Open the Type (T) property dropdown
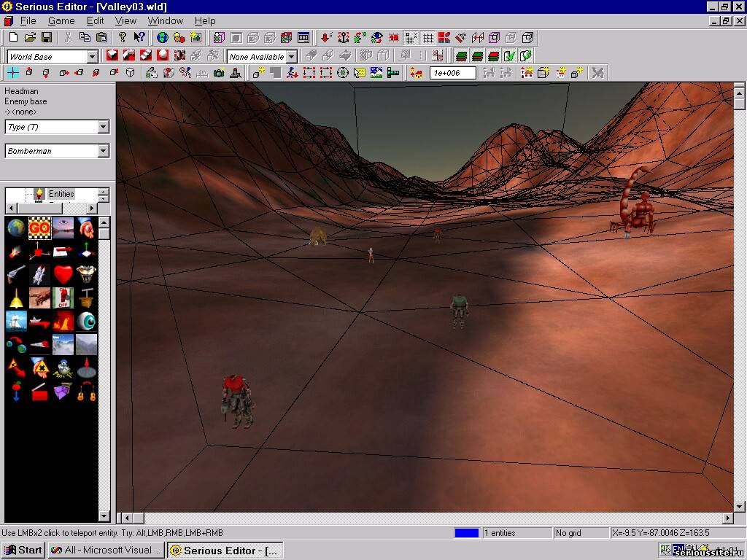The width and height of the screenshot is (747, 560). [104, 127]
